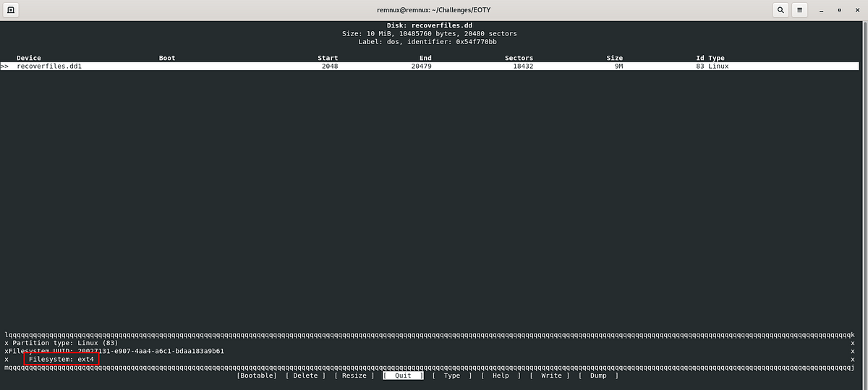
Task: Click the 9M size value
Action: pyautogui.click(x=619, y=66)
